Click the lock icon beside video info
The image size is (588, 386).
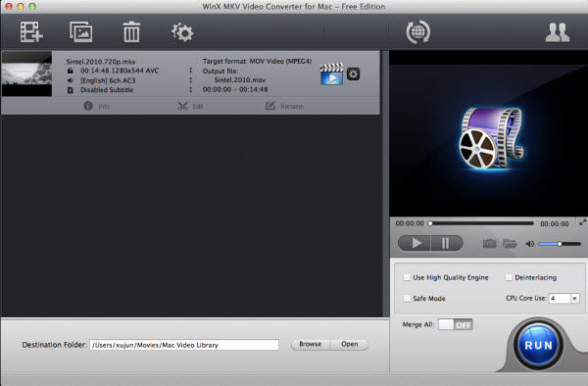[71, 71]
